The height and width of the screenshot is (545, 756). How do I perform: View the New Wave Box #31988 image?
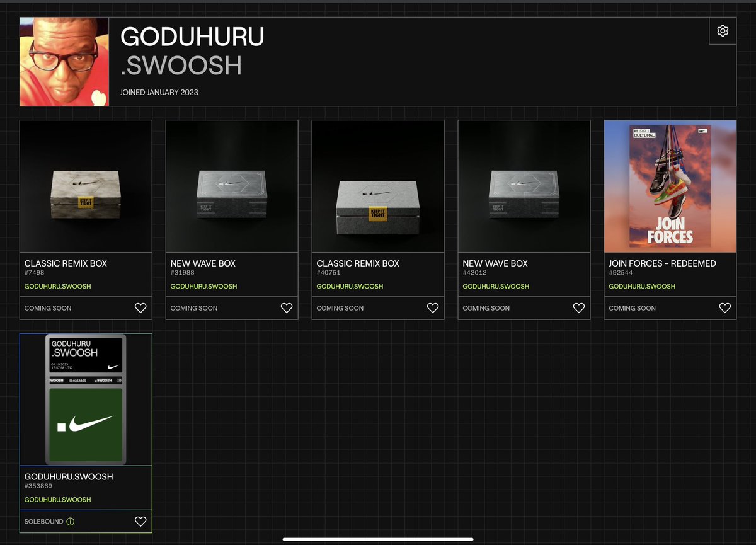[232, 186]
